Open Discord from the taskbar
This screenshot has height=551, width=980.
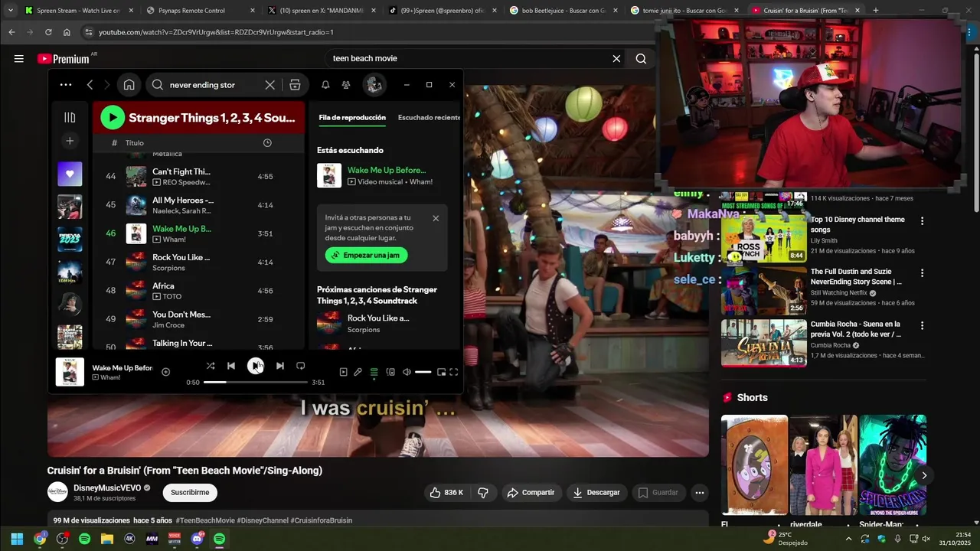click(x=197, y=539)
